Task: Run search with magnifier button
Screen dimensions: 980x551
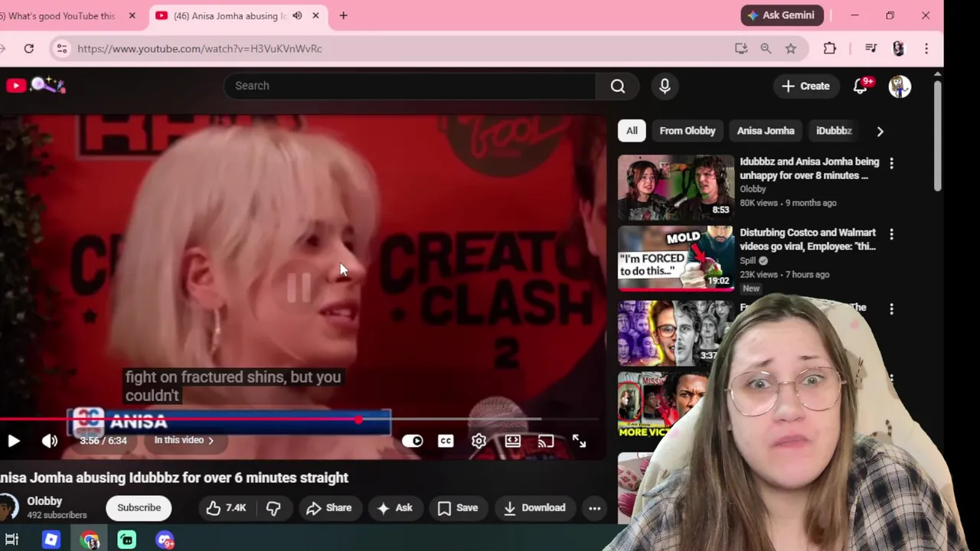Action: coord(618,86)
